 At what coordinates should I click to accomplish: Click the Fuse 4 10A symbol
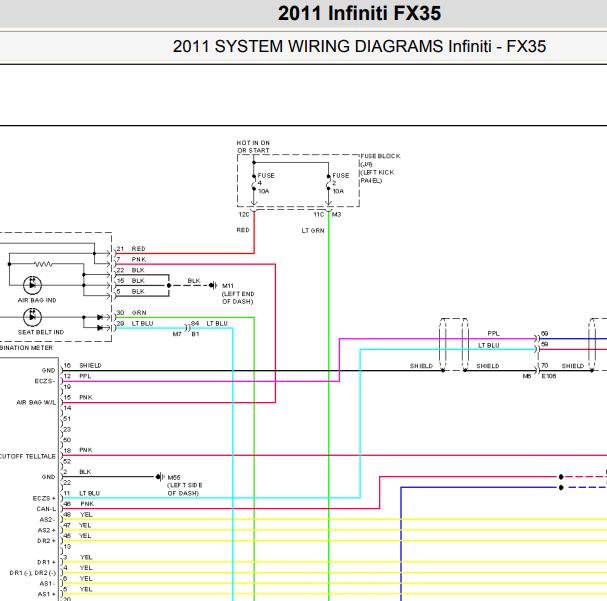point(254,182)
